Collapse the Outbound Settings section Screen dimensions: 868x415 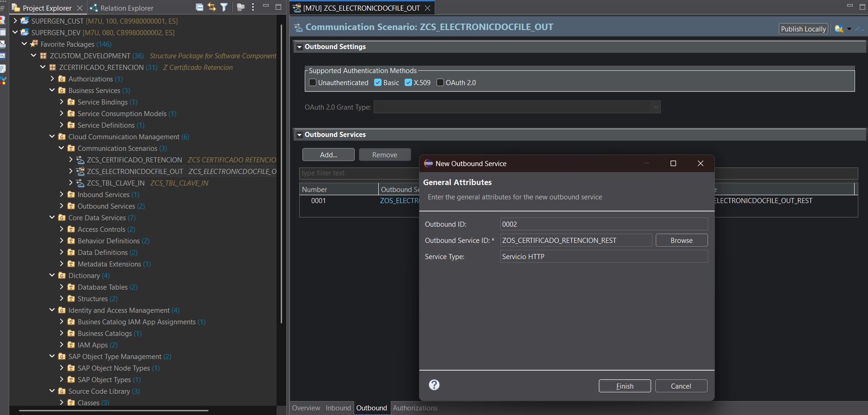click(299, 47)
